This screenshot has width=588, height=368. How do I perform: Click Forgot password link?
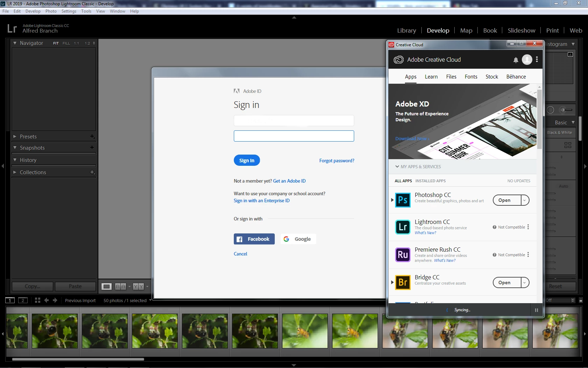click(x=337, y=161)
